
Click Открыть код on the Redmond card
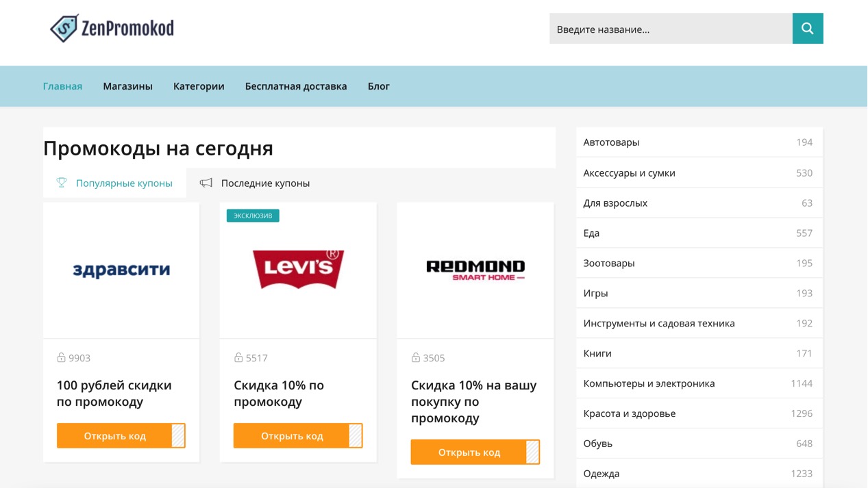coord(475,452)
